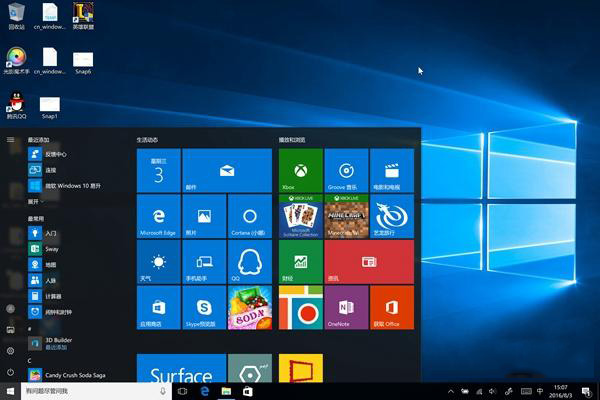
Task: Open the Connect app in recently added
Action: tap(77, 170)
